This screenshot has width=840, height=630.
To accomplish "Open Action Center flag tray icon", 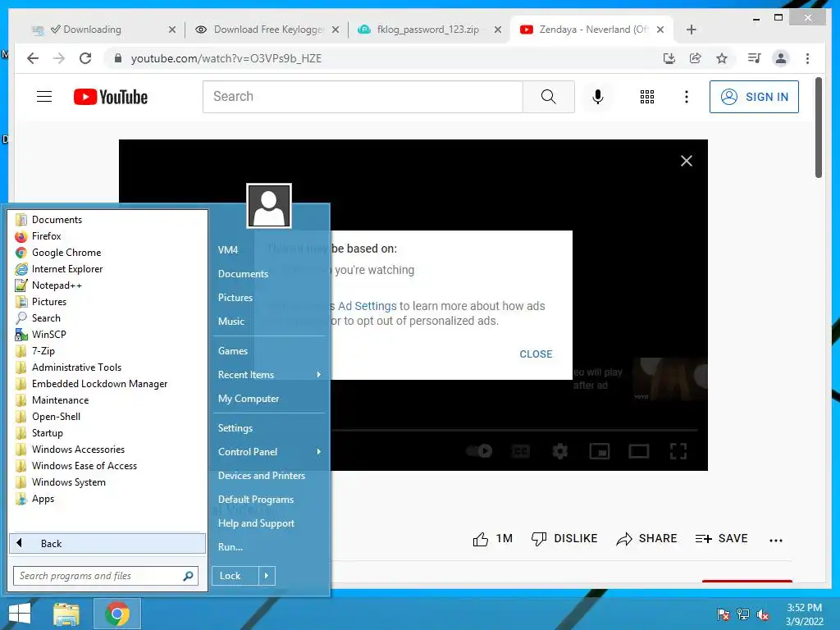I will coord(723,614).
